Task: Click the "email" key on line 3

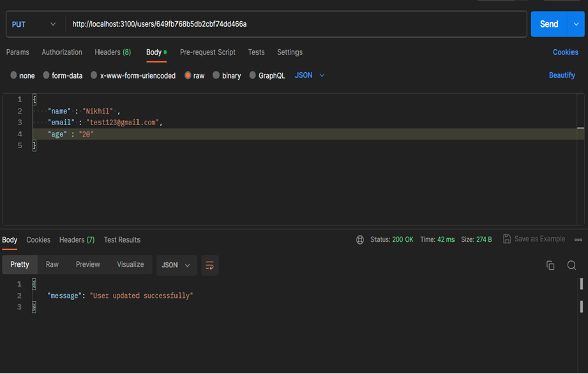Action: coord(61,123)
